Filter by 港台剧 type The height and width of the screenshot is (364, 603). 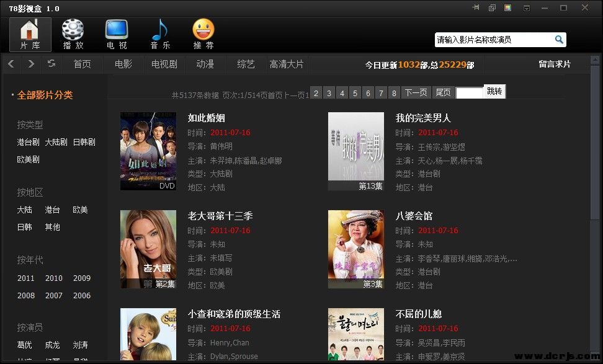(x=28, y=142)
